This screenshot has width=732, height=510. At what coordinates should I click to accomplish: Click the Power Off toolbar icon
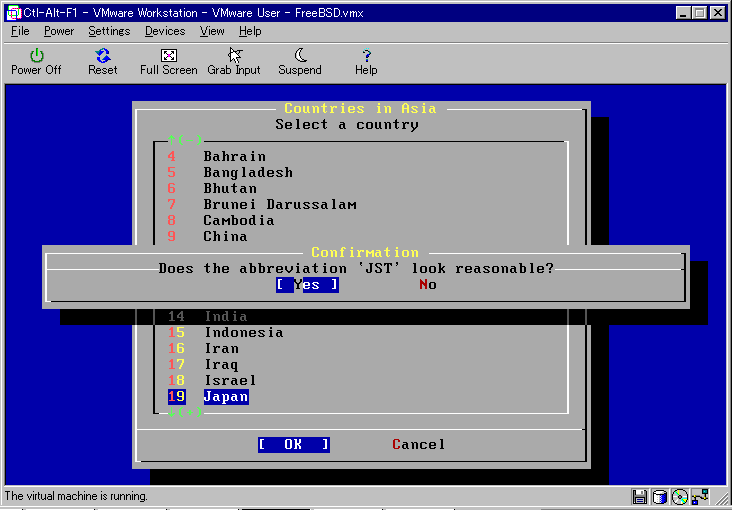coord(36,61)
